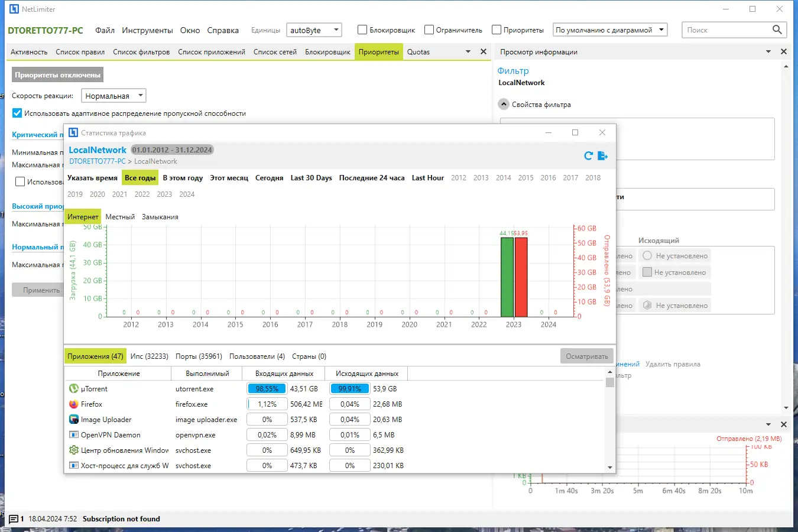The height and width of the screenshot is (532, 798).
Task: Switch to the Порты (35961) tab
Action: click(199, 356)
